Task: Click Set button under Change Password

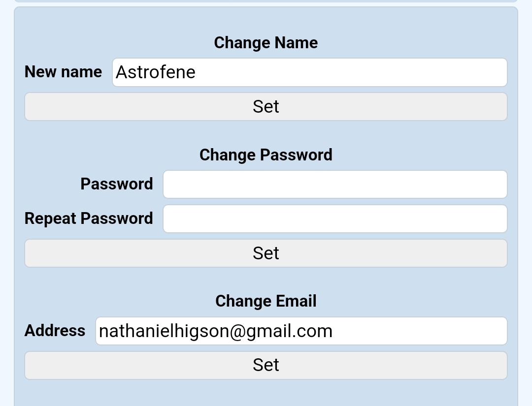Action: click(266, 253)
